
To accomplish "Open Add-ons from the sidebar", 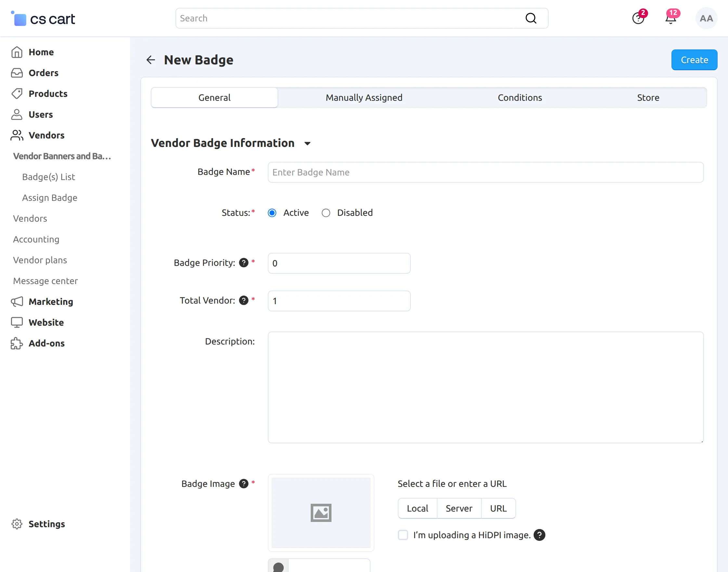I will pos(46,343).
